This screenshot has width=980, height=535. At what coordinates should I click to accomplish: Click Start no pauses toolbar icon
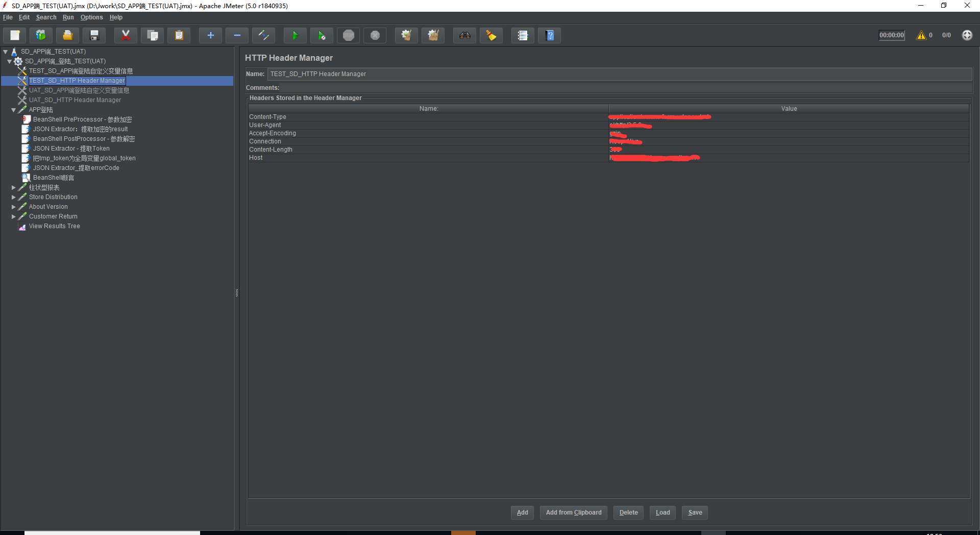click(322, 35)
